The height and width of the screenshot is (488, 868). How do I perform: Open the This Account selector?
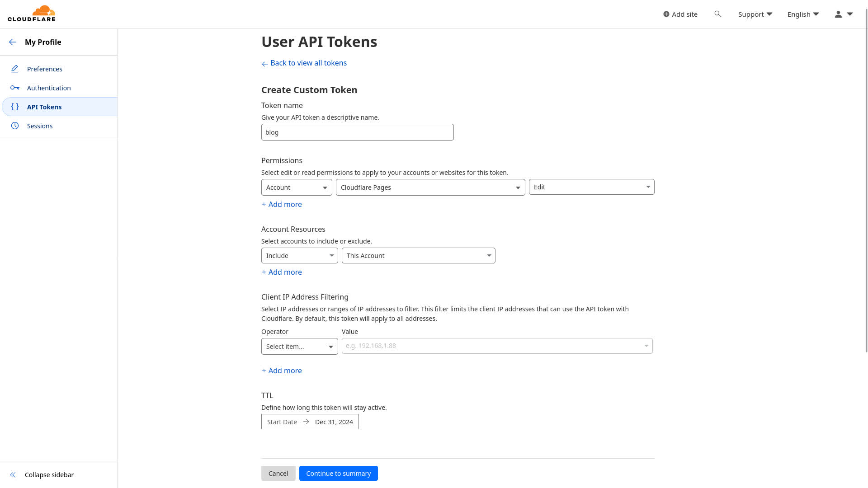pos(418,255)
